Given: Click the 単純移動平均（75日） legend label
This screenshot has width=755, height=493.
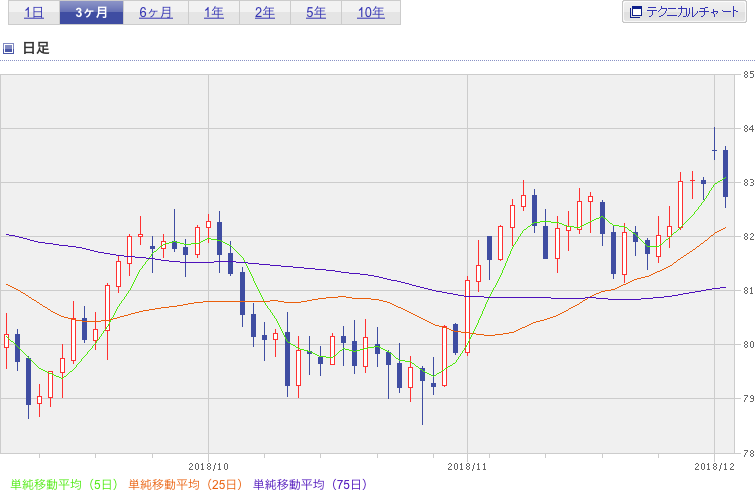Looking at the screenshot, I should (x=310, y=484).
